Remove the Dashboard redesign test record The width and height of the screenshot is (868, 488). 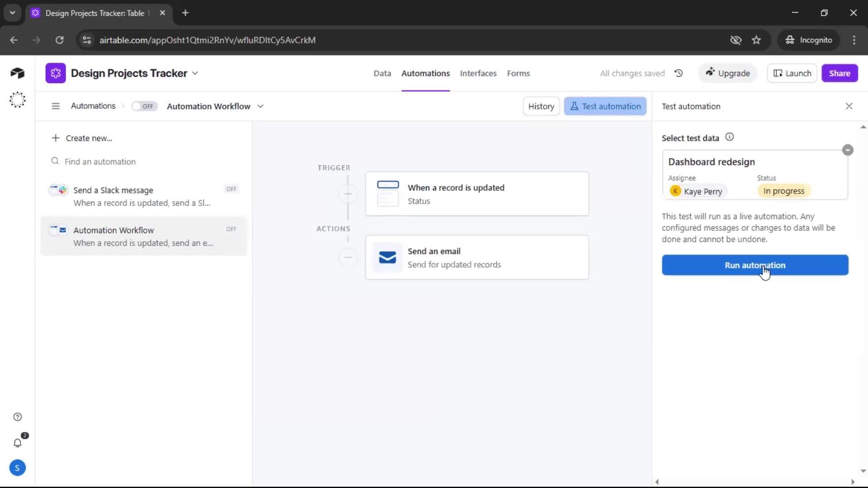point(848,150)
